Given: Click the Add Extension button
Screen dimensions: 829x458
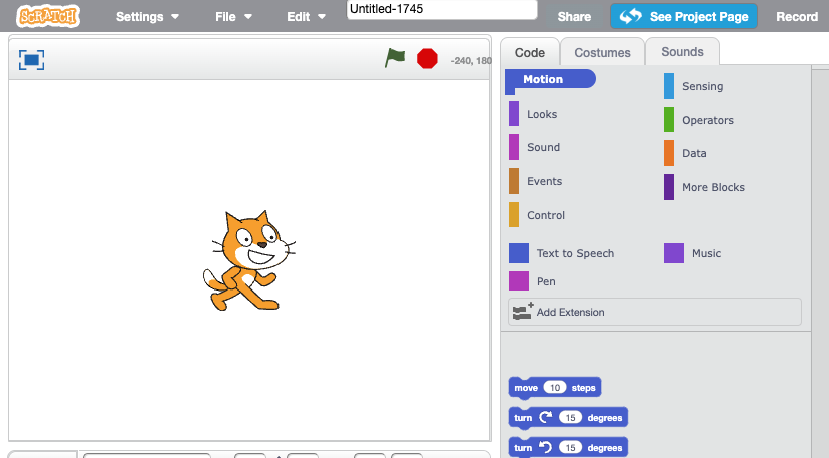Looking at the screenshot, I should [x=655, y=312].
